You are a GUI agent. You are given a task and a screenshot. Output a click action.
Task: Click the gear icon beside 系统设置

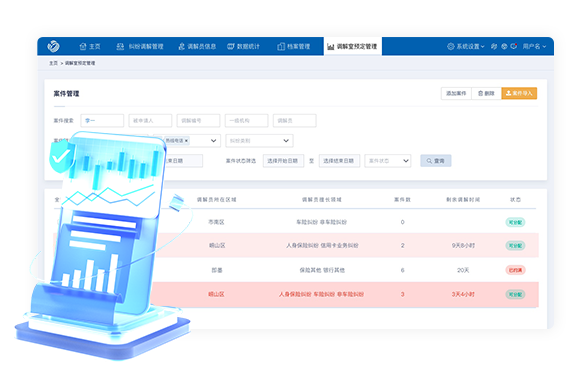[x=451, y=46]
